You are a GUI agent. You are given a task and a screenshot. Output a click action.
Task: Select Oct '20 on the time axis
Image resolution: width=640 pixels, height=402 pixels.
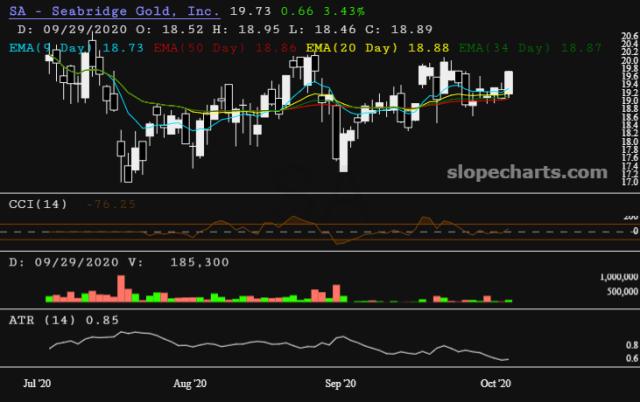coord(495,383)
